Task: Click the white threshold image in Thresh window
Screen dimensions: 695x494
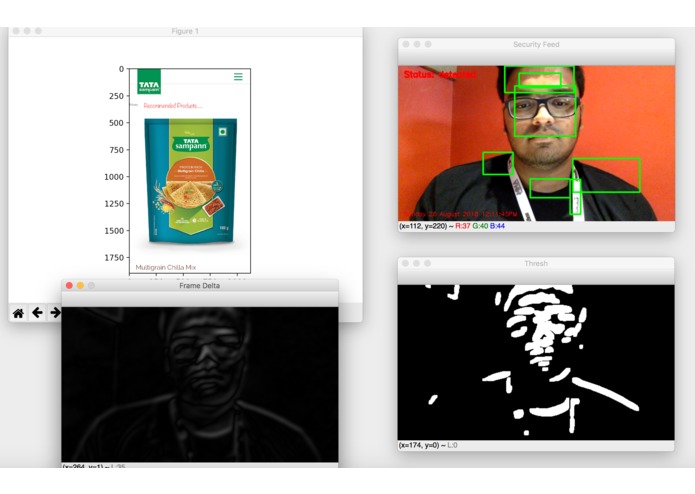Action: [536, 362]
